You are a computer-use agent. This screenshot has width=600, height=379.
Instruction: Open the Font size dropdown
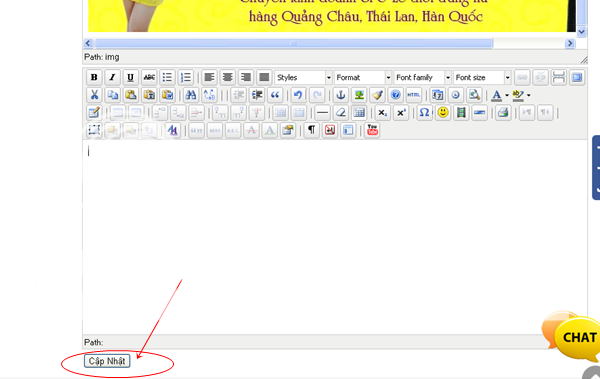(482, 77)
